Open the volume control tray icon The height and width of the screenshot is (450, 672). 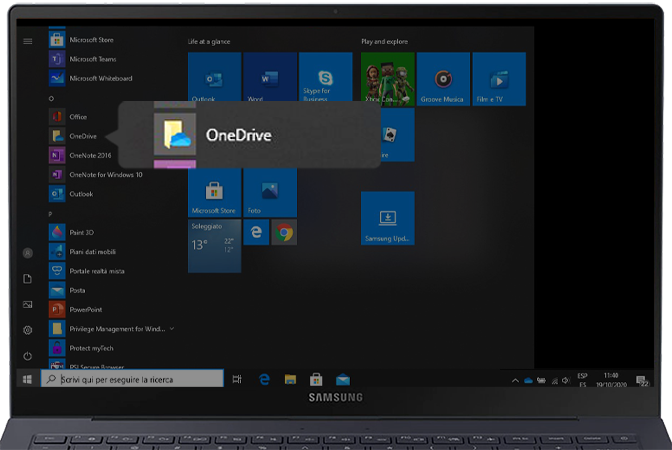pos(566,380)
